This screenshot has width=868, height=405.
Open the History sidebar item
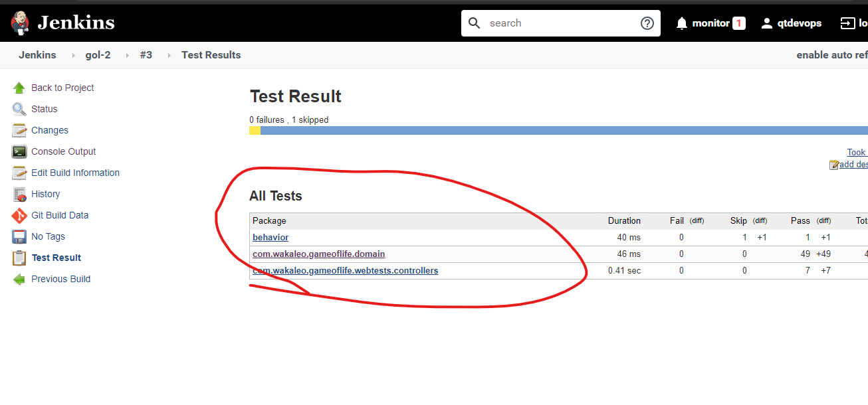[45, 194]
